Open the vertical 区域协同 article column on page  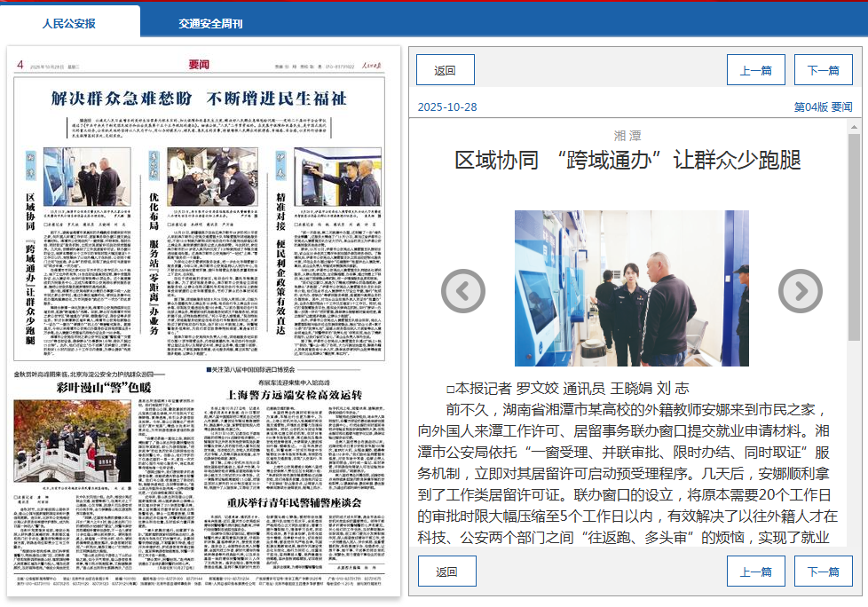pos(30,268)
